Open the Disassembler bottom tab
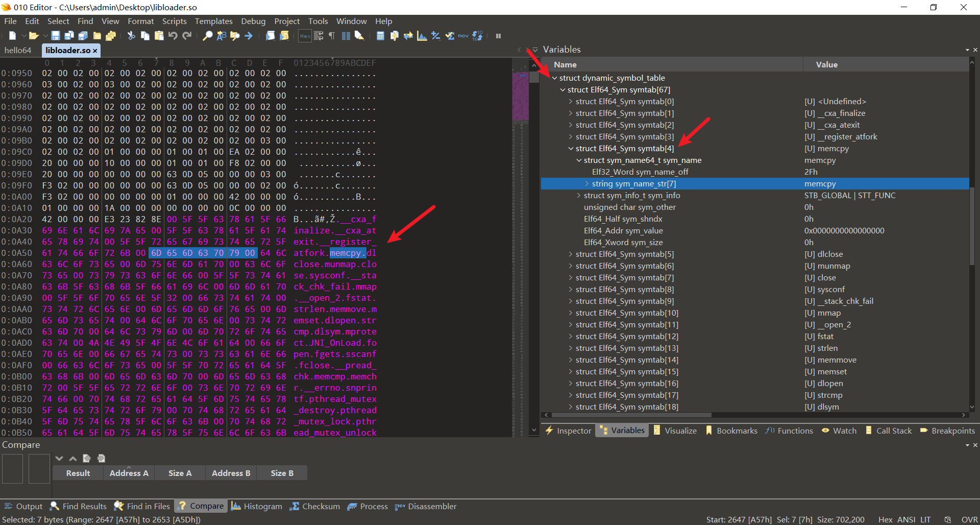The image size is (980, 525). [426, 506]
